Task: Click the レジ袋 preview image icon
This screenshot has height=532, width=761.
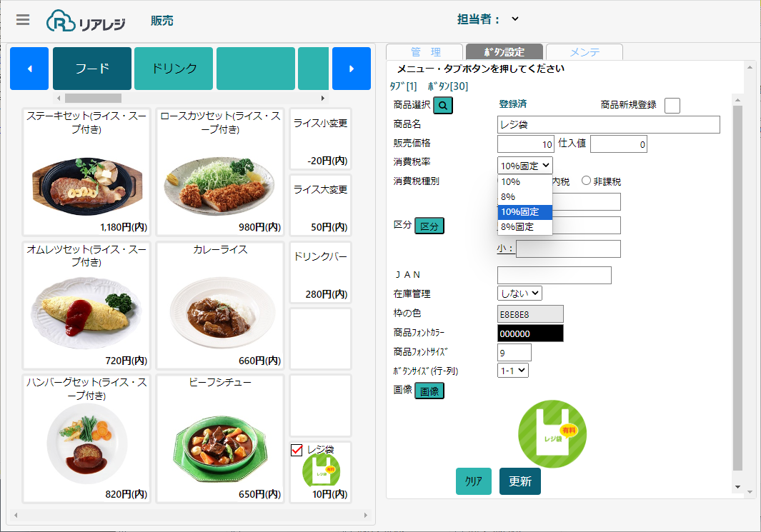Action: (551, 434)
